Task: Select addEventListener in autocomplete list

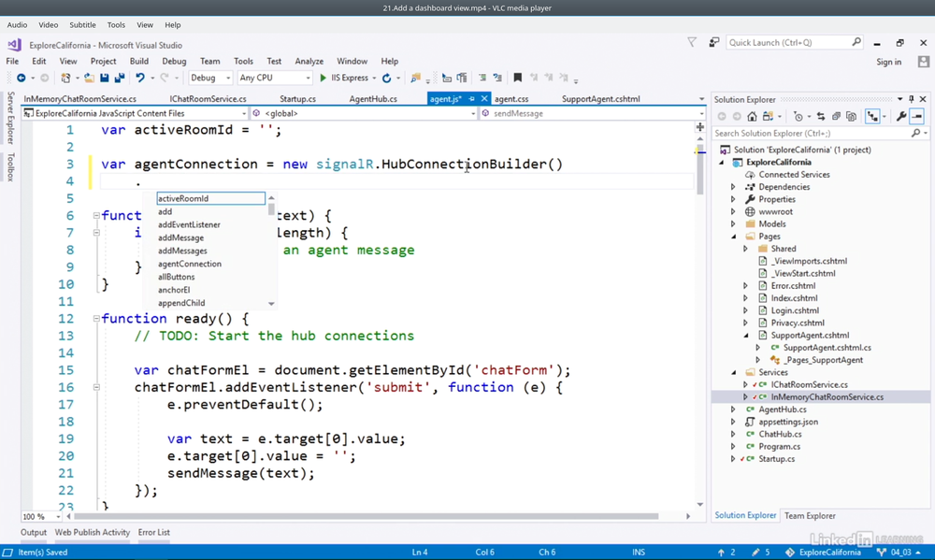Action: (189, 224)
